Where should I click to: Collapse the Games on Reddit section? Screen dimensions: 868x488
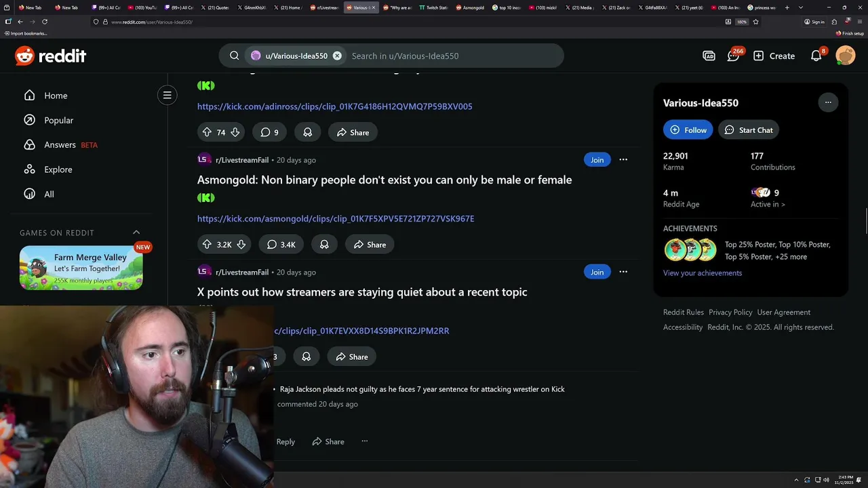[x=136, y=232]
